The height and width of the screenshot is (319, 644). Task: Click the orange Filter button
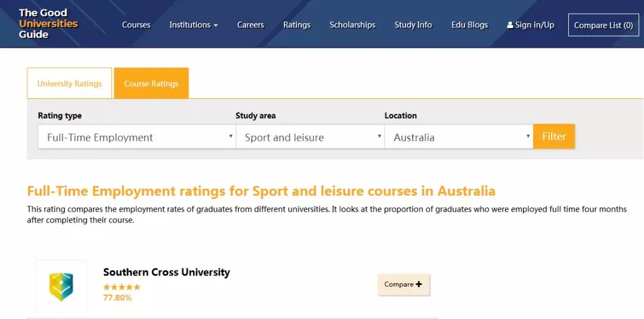[x=553, y=137]
